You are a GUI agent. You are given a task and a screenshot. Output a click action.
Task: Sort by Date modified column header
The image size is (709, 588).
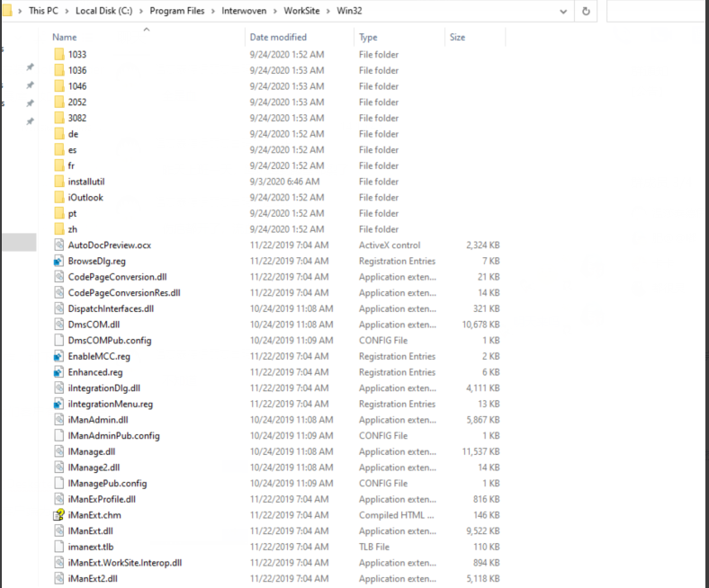278,37
